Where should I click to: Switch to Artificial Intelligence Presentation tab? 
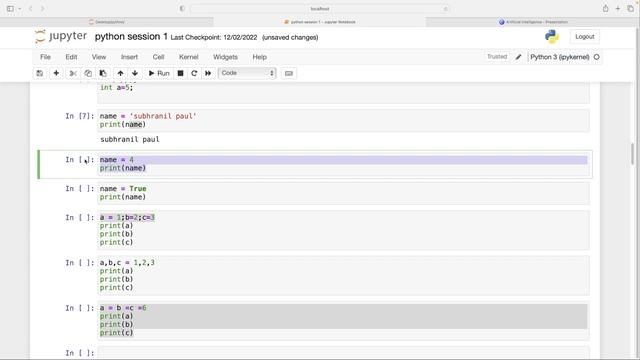(x=533, y=22)
